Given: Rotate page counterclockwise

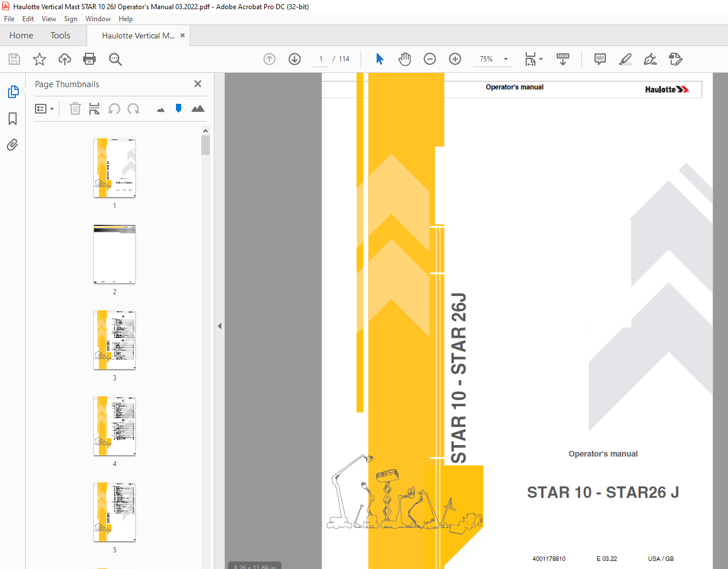Looking at the screenshot, I should tap(114, 108).
